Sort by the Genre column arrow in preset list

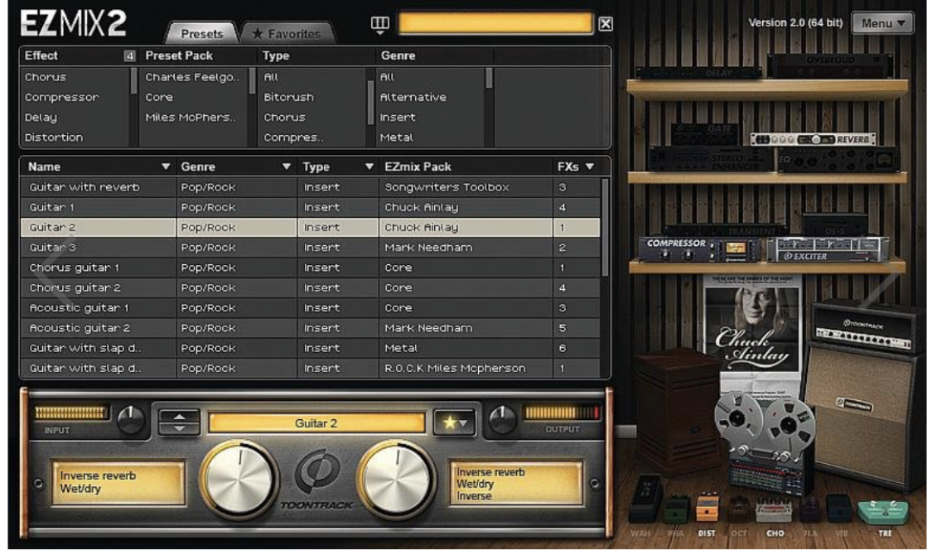[x=287, y=167]
